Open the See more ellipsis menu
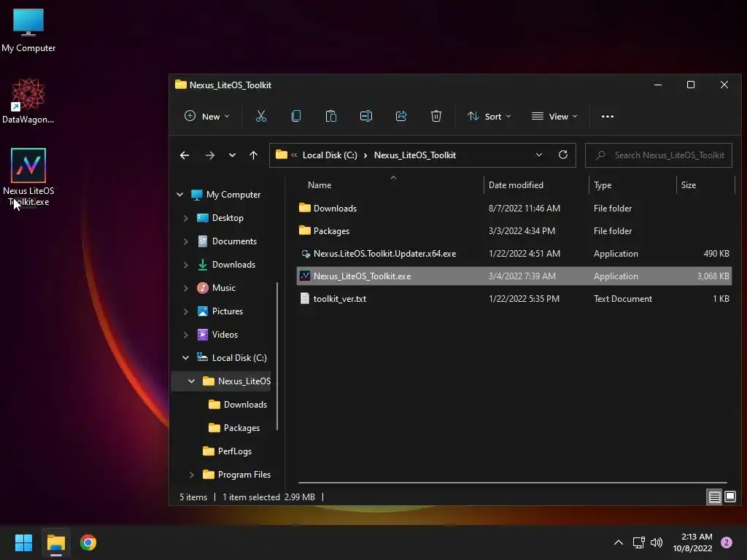This screenshot has height=560, width=747. 608,116
